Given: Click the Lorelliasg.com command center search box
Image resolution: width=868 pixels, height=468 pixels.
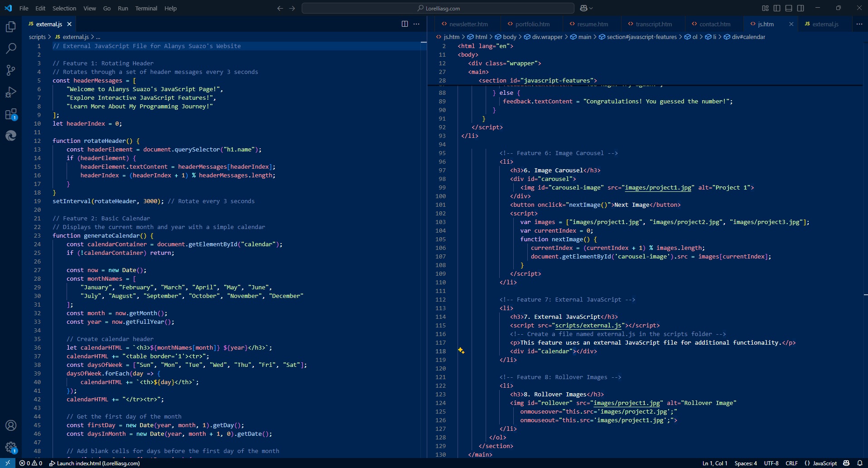Looking at the screenshot, I should [438, 8].
